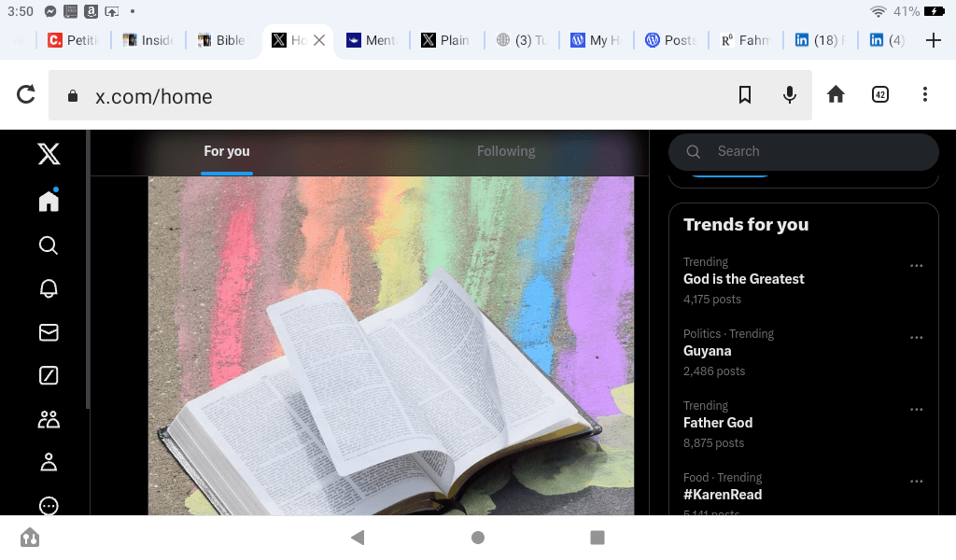Bookmark this page in browser toolbar

click(745, 94)
